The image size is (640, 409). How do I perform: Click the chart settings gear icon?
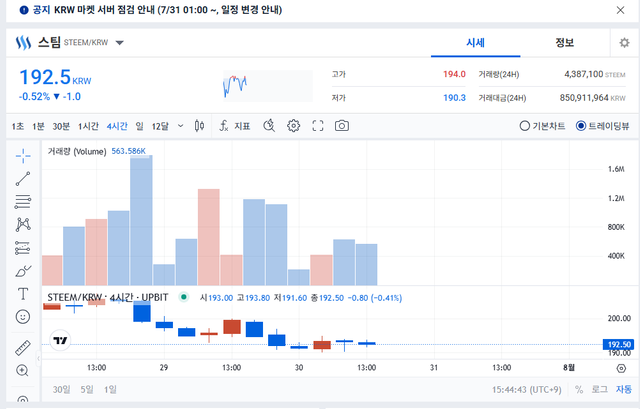[x=293, y=126]
